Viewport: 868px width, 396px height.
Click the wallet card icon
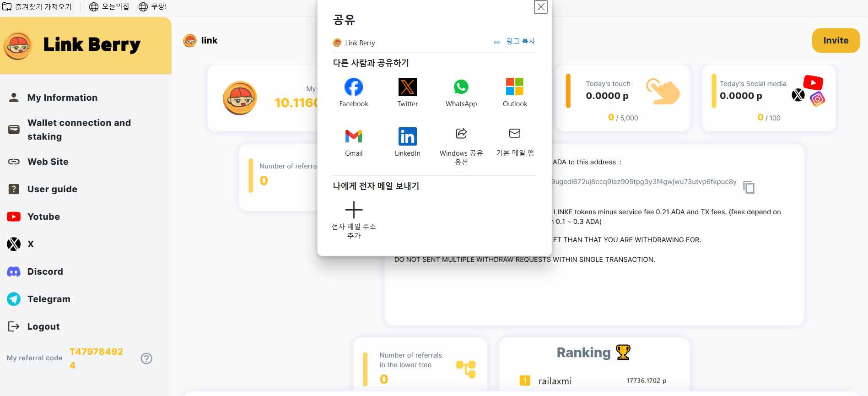pyautogui.click(x=14, y=130)
